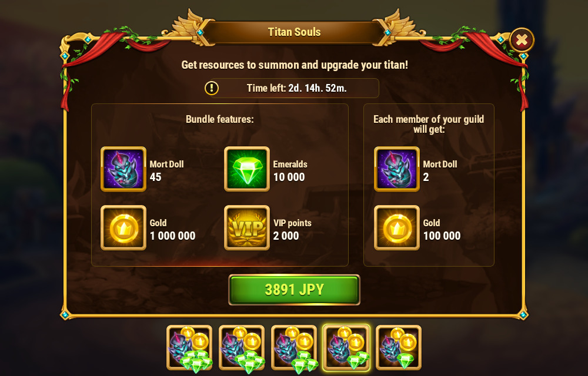588x376 pixels.
Task: Click the VIP points icon
Action: 247,228
